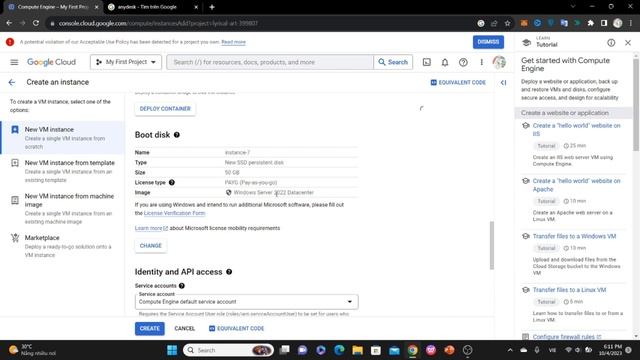This screenshot has width=640, height=360.
Task: Select New VM instance from machine image
Action: point(62,209)
